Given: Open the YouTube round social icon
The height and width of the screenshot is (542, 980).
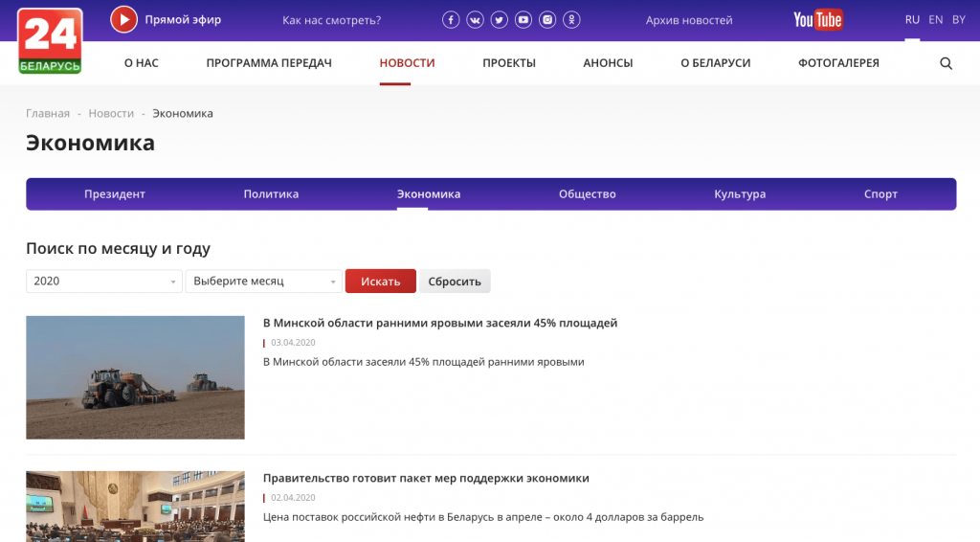Looking at the screenshot, I should (x=523, y=20).
